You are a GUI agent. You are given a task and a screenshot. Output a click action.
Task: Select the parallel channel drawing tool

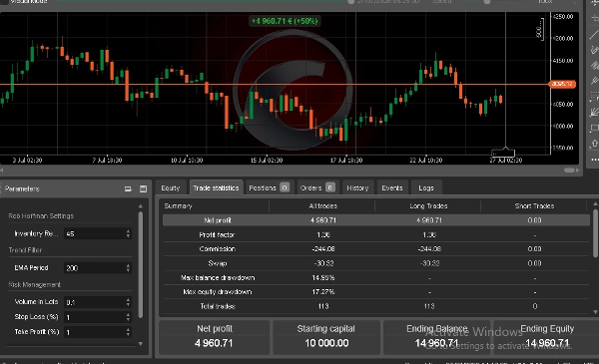click(594, 66)
